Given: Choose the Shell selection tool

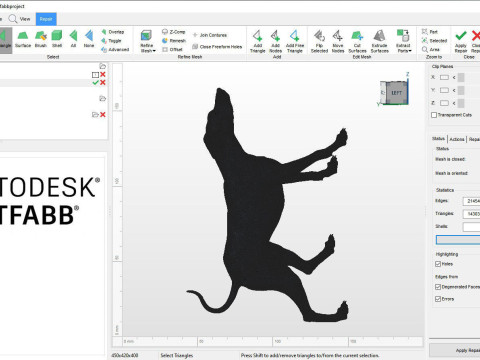Looking at the screenshot, I should point(57,39).
